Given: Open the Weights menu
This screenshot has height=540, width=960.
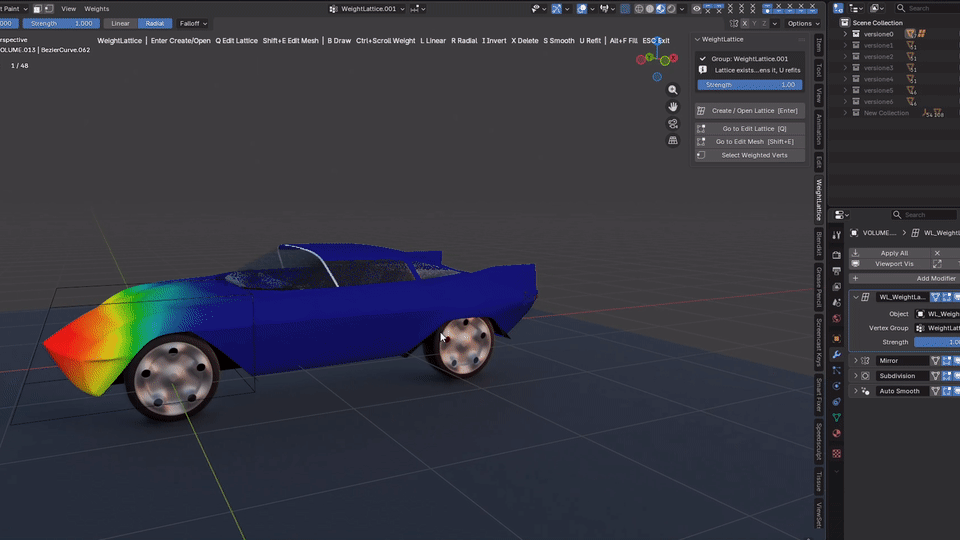Looking at the screenshot, I should click(96, 9).
